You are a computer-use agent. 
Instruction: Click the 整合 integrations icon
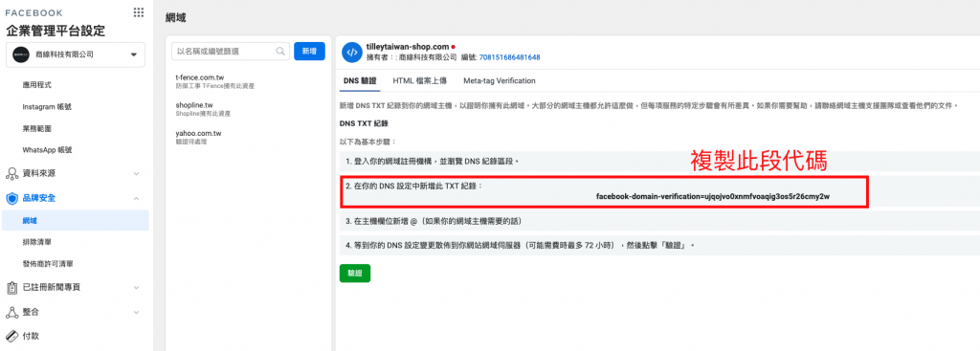[x=11, y=312]
